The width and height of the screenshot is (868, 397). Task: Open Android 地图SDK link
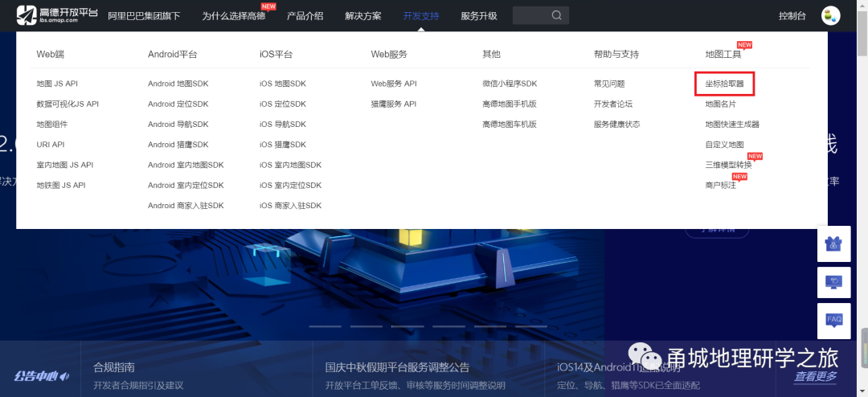point(178,84)
